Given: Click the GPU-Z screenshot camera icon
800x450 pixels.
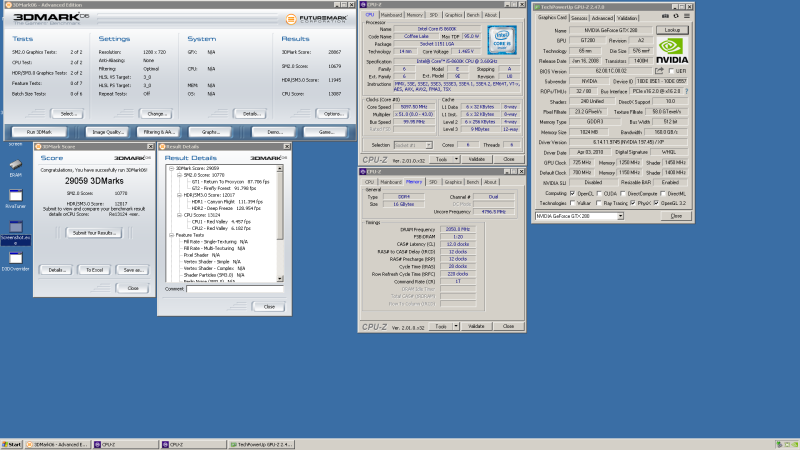Looking at the screenshot, I should click(665, 16).
